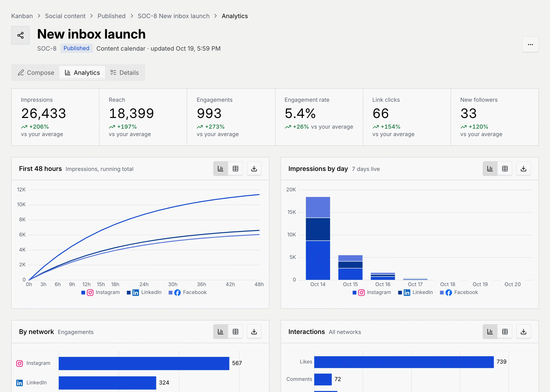
Task: Click the Published status badge
Action: click(77, 48)
